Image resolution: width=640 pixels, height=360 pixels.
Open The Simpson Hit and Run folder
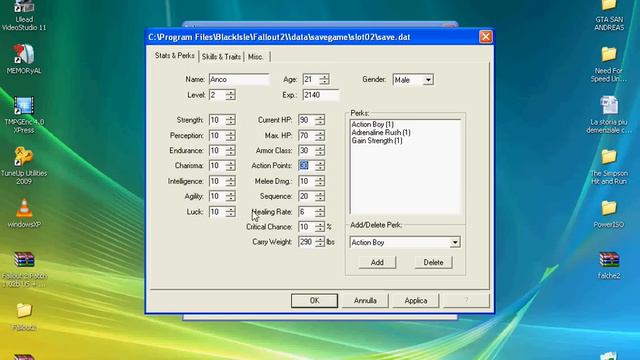(x=609, y=167)
